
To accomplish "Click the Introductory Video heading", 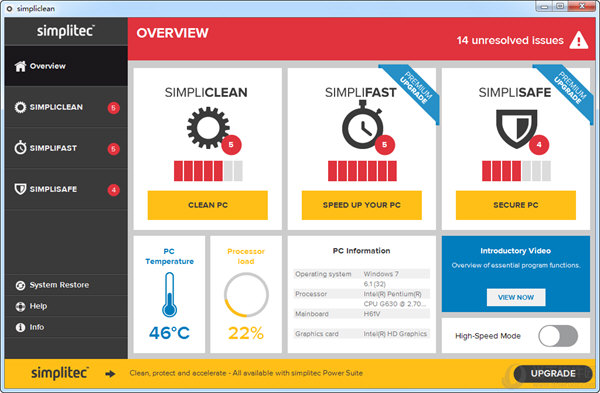I will [516, 251].
